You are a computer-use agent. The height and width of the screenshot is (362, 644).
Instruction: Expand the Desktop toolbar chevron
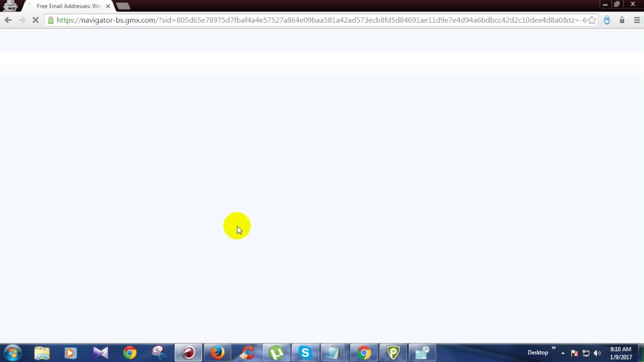[x=553, y=348]
